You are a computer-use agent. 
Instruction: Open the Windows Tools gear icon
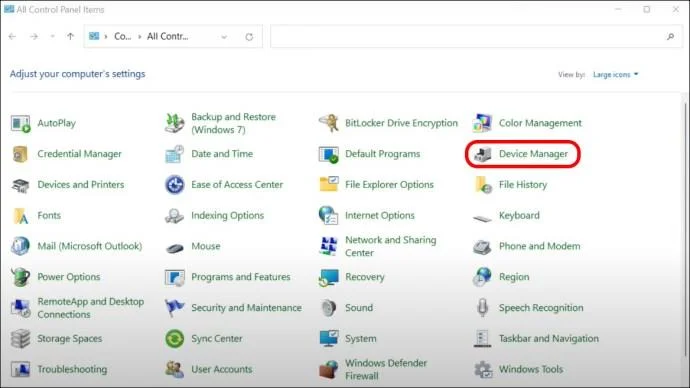coord(482,370)
